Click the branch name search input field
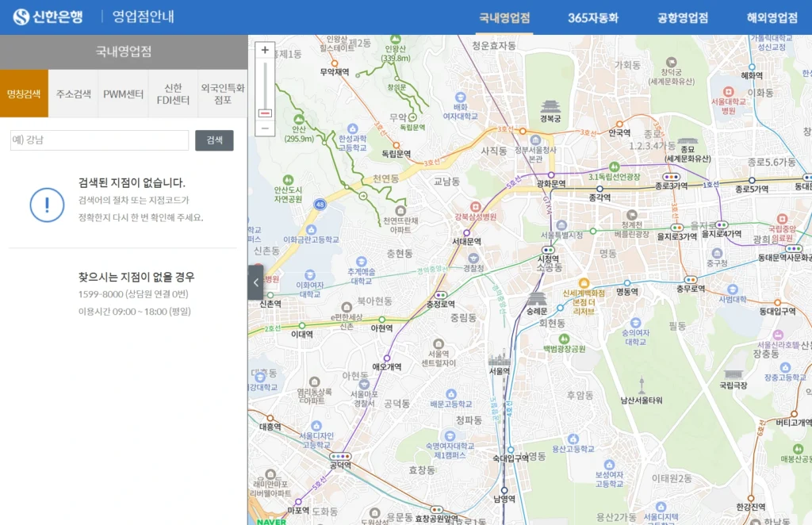Screen dimensions: 812x525 point(98,140)
